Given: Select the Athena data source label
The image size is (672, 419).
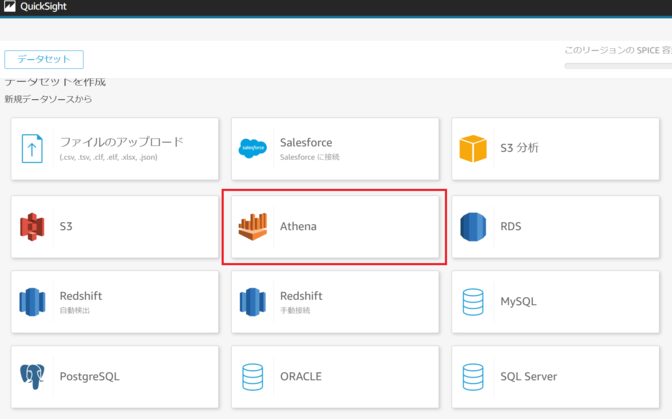Looking at the screenshot, I should click(298, 227).
